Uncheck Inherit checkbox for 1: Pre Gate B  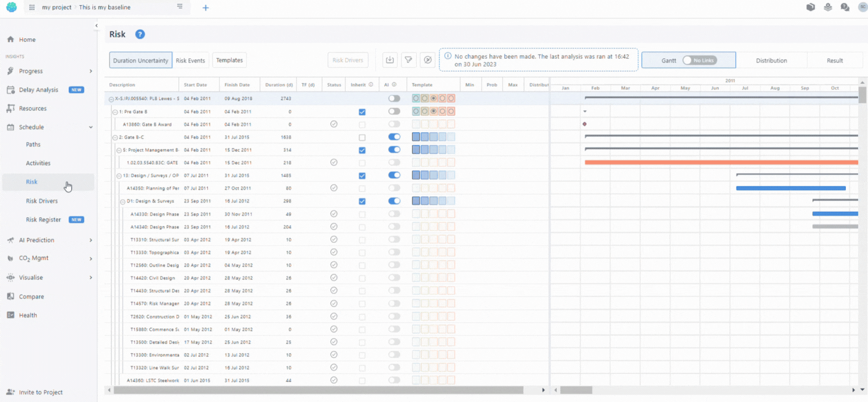362,112
